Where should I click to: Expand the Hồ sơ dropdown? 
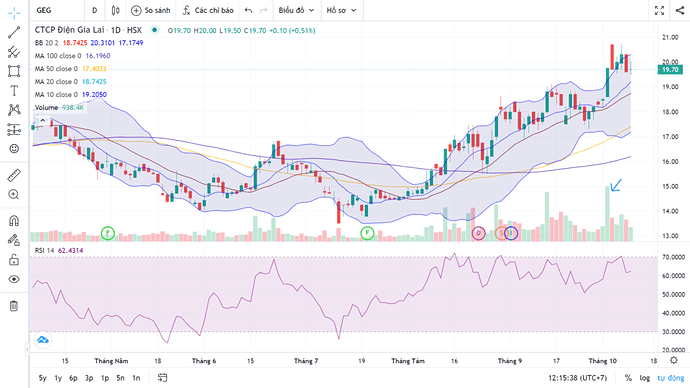(x=341, y=10)
